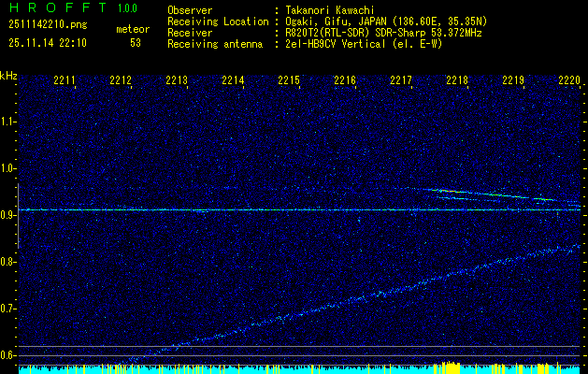Screen dimensions: 588x374
Task: Click the time marker 2211
Action: click(x=65, y=80)
